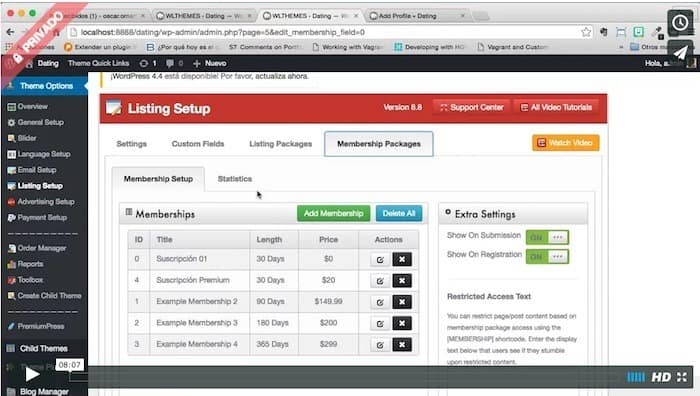Click the Delete All button
Image resolution: width=700 pixels, height=396 pixels.
[399, 213]
